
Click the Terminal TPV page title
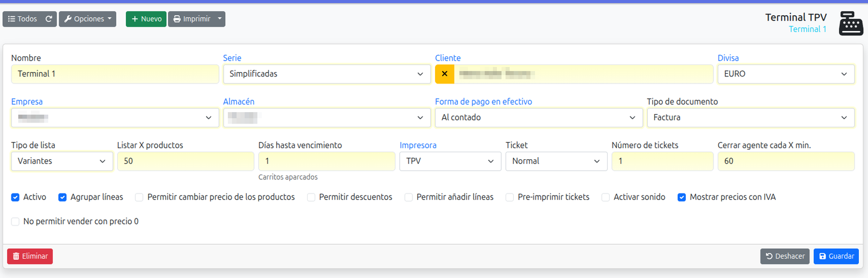click(796, 17)
